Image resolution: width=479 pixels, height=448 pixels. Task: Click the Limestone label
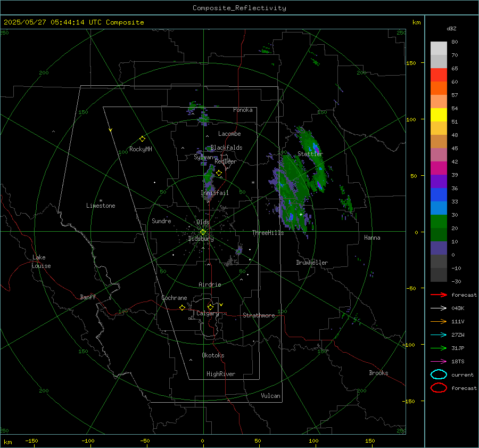101,206
